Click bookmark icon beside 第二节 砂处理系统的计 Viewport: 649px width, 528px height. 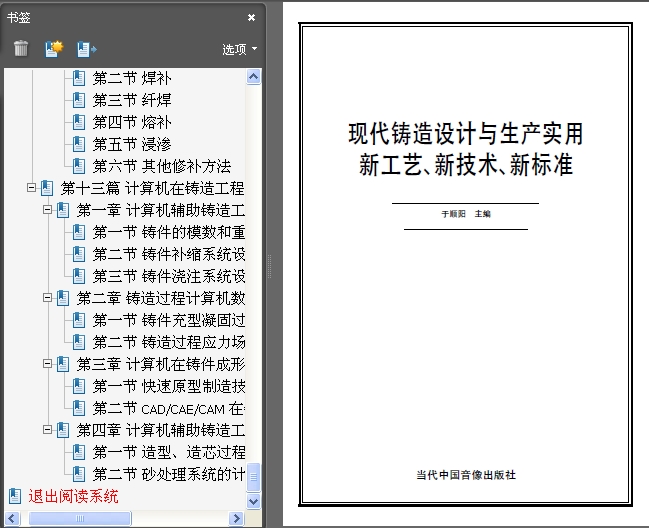pos(79,474)
